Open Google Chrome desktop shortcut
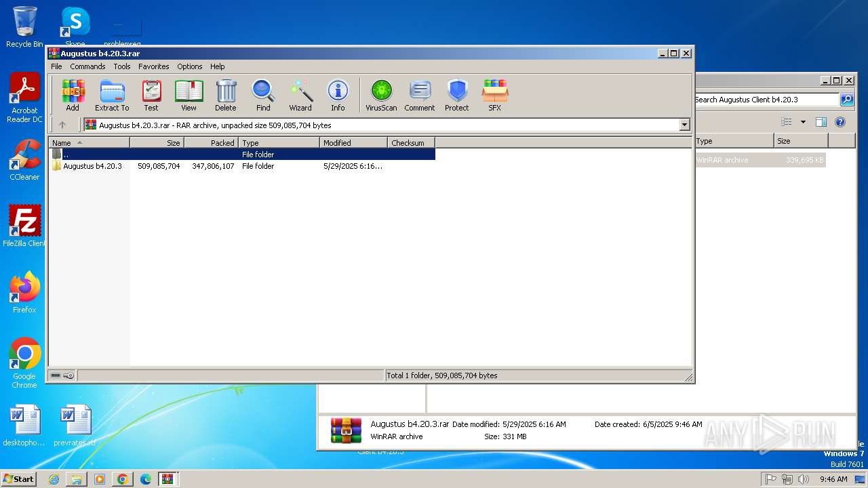This screenshot has height=488, width=868. (24, 363)
